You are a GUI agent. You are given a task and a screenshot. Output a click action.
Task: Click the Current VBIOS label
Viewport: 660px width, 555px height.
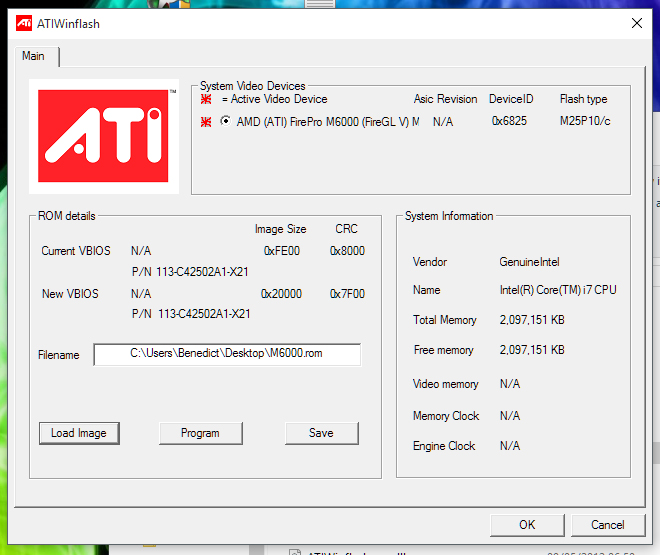pyautogui.click(x=76, y=251)
